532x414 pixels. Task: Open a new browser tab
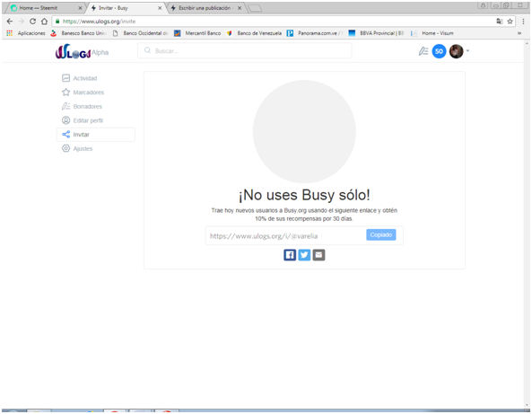tap(255, 8)
